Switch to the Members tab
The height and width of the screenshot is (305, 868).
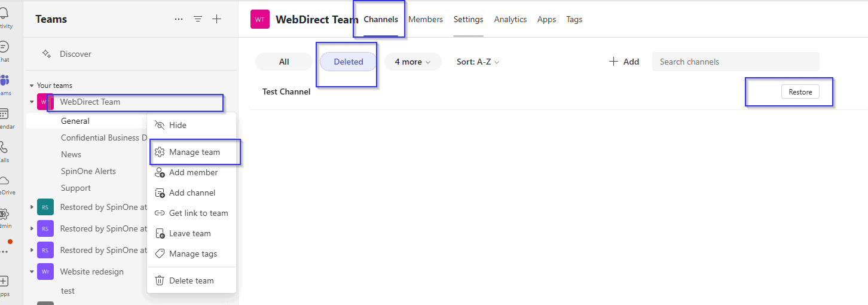426,19
